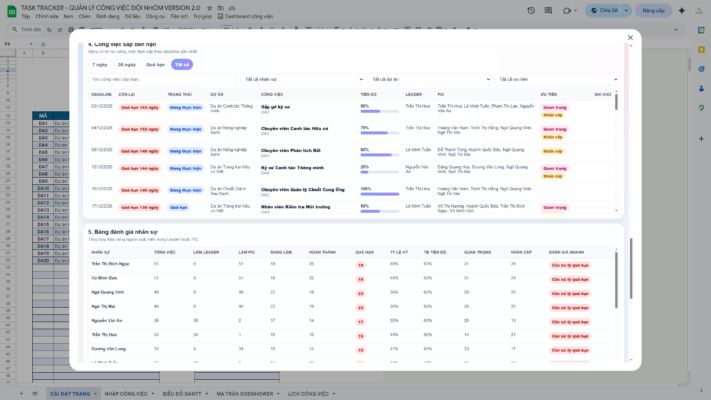Viewport: 711px width, 400px height.
Task: Click progress bar for Gặp gỡ kỹ sư
Action: [x=380, y=111]
